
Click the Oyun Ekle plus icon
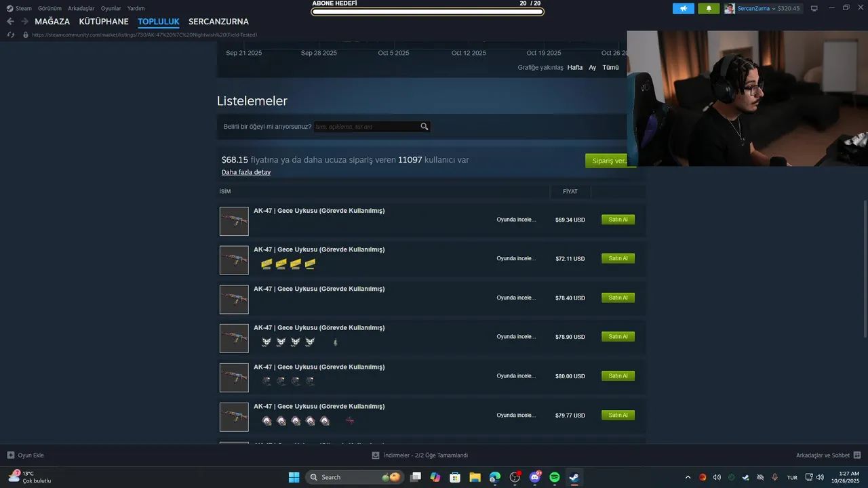[10, 455]
